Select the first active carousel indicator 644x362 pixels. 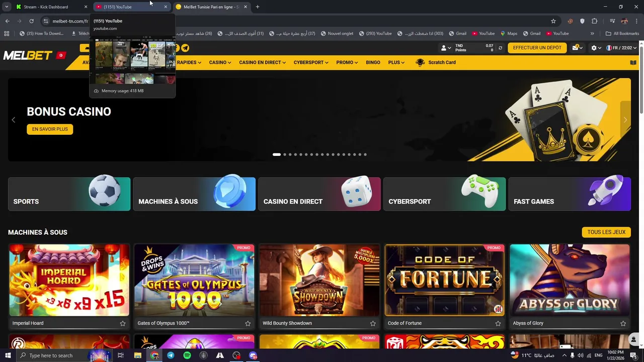[277, 154]
